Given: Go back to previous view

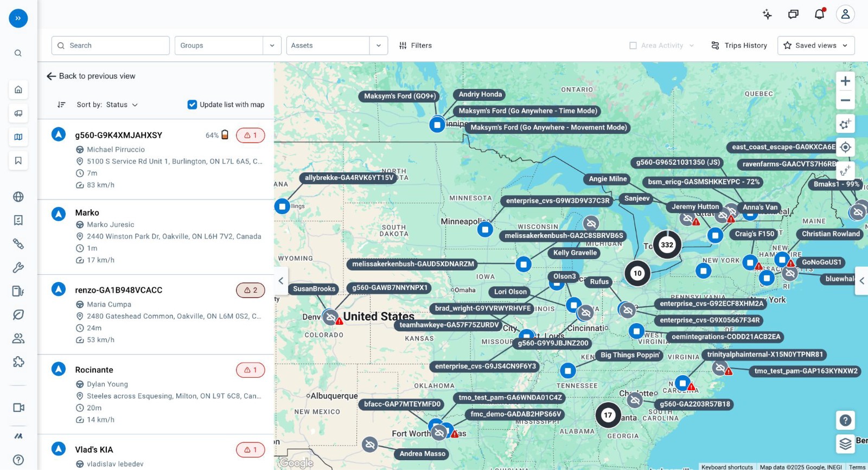Looking at the screenshot, I should 91,76.
